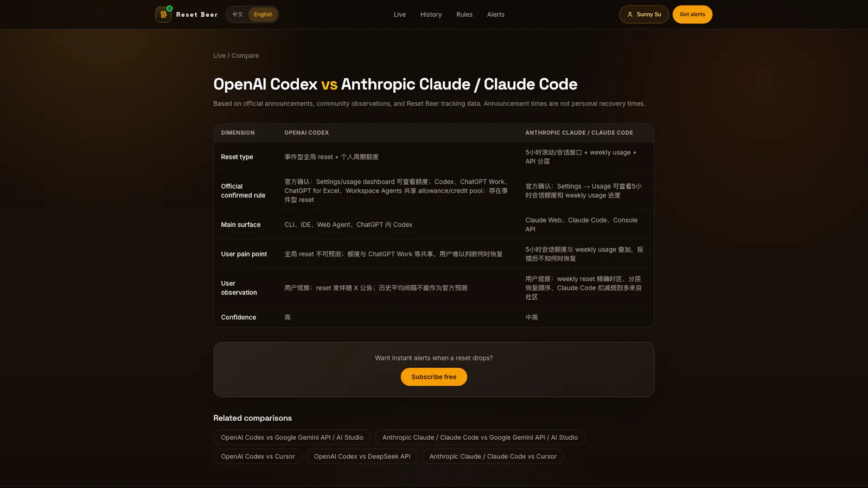Go to the History page
Viewport: 868px width, 488px height.
(431, 15)
